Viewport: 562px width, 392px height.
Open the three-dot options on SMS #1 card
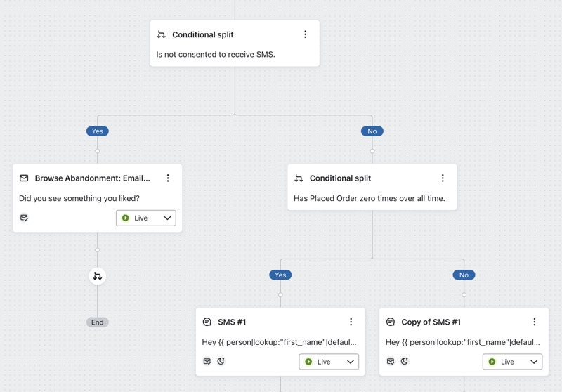point(351,322)
